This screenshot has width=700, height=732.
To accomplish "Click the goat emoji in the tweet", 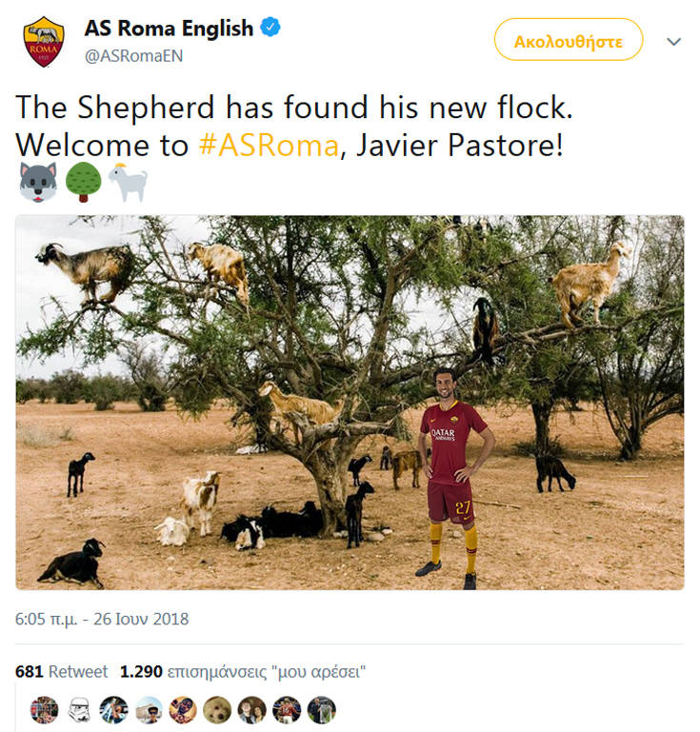I will tap(128, 181).
